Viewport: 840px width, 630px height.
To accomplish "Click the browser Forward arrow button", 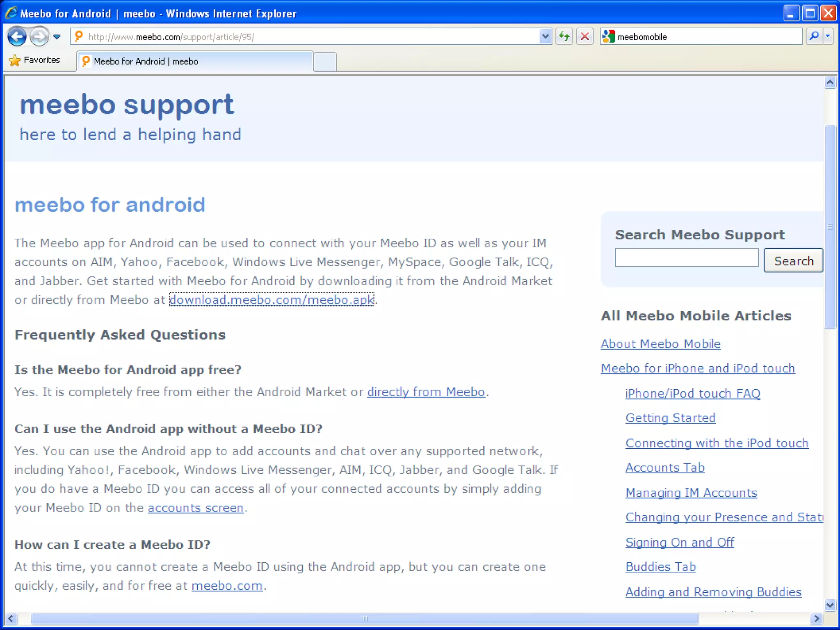I will pyautogui.click(x=39, y=37).
